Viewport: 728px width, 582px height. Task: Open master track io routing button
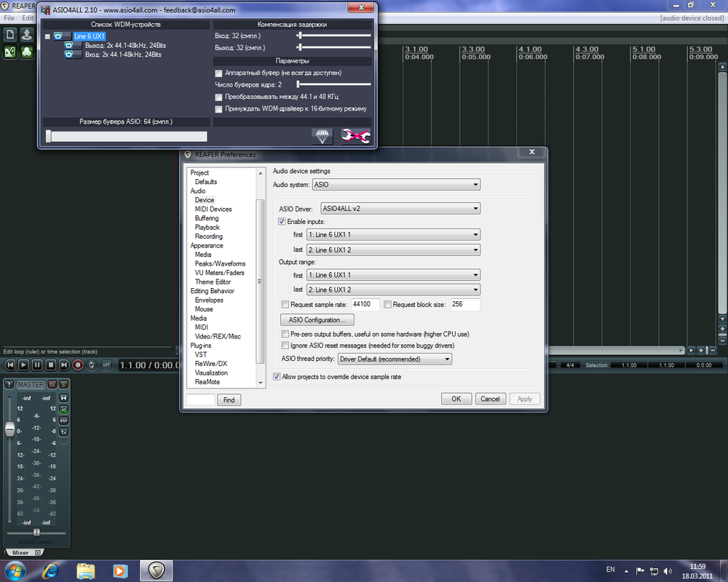pos(63,410)
